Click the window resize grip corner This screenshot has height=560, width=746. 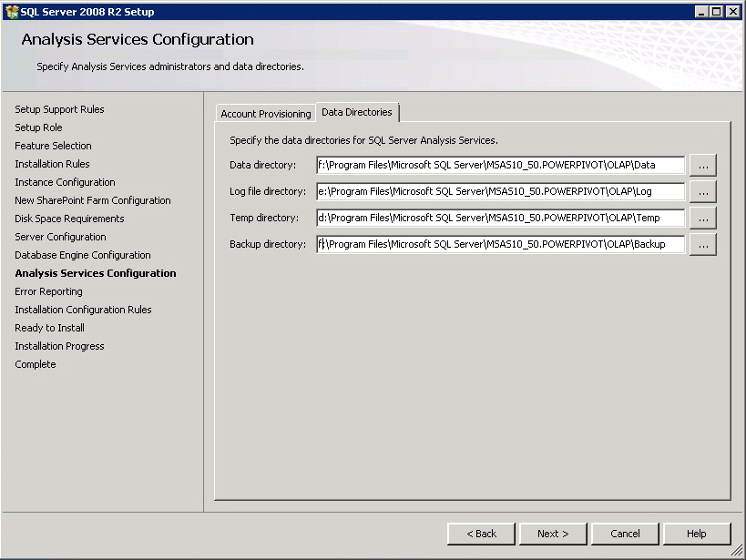[738, 551]
